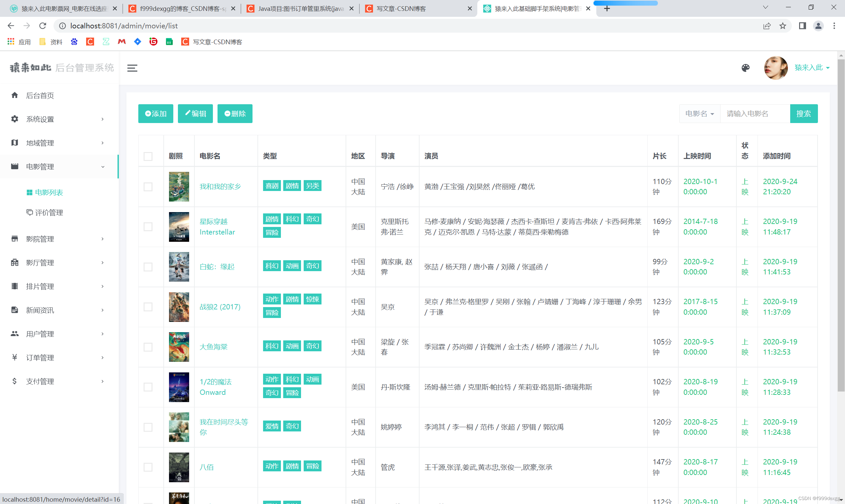The width and height of the screenshot is (845, 504).
Task: Click the people icon for 用户管理
Action: coord(15,334)
